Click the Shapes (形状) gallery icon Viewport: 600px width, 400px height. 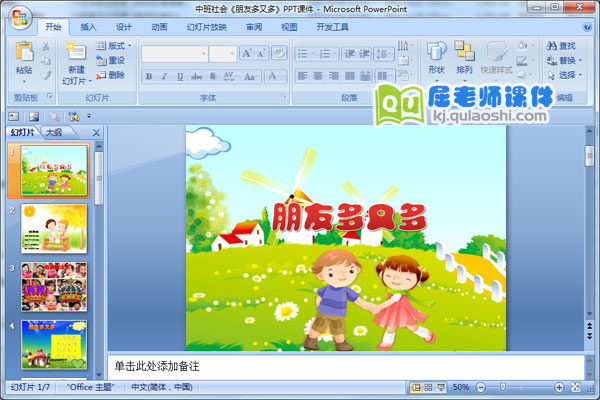pyautogui.click(x=437, y=52)
